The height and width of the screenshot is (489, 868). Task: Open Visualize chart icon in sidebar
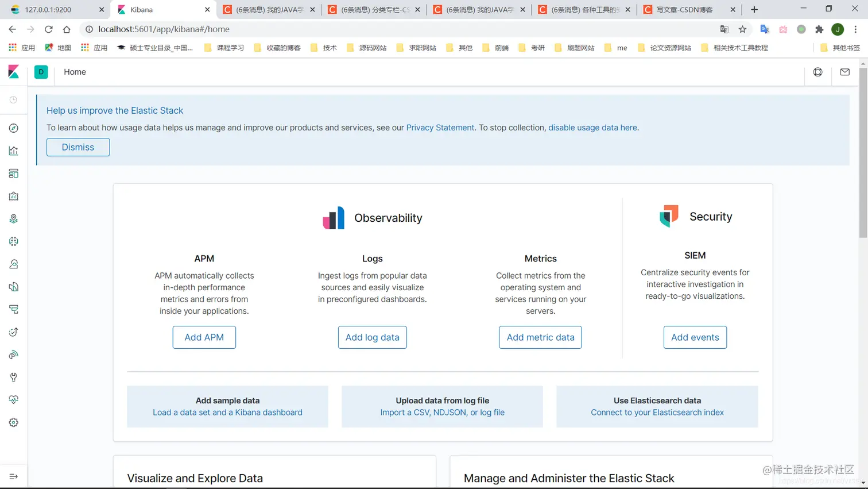(x=14, y=151)
